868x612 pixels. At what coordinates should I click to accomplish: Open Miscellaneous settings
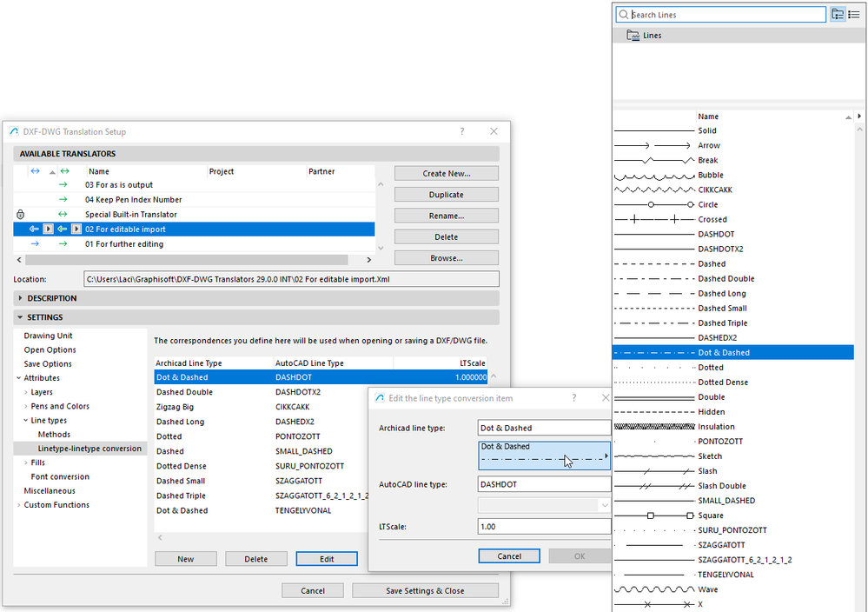[50, 490]
